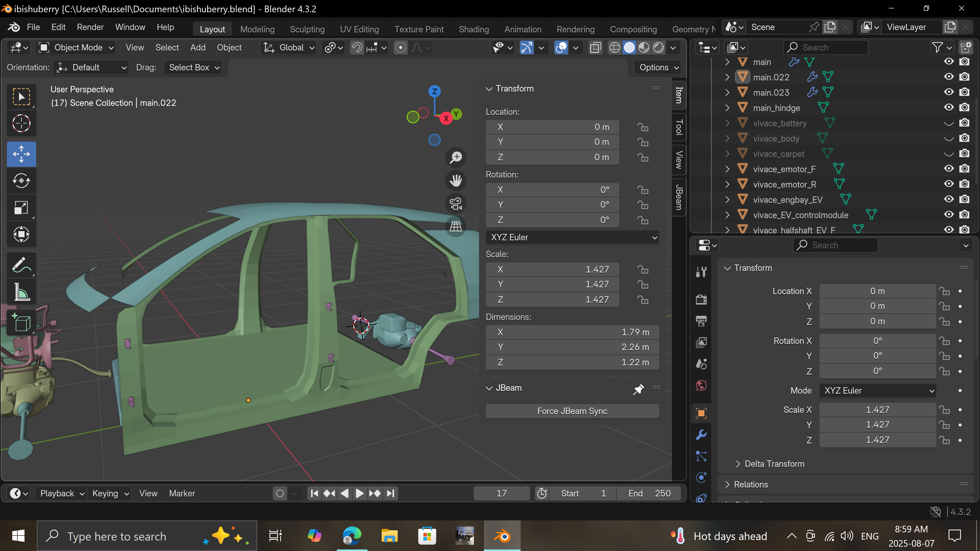Open the Render properties tab icon
980x551 pixels.
click(701, 299)
